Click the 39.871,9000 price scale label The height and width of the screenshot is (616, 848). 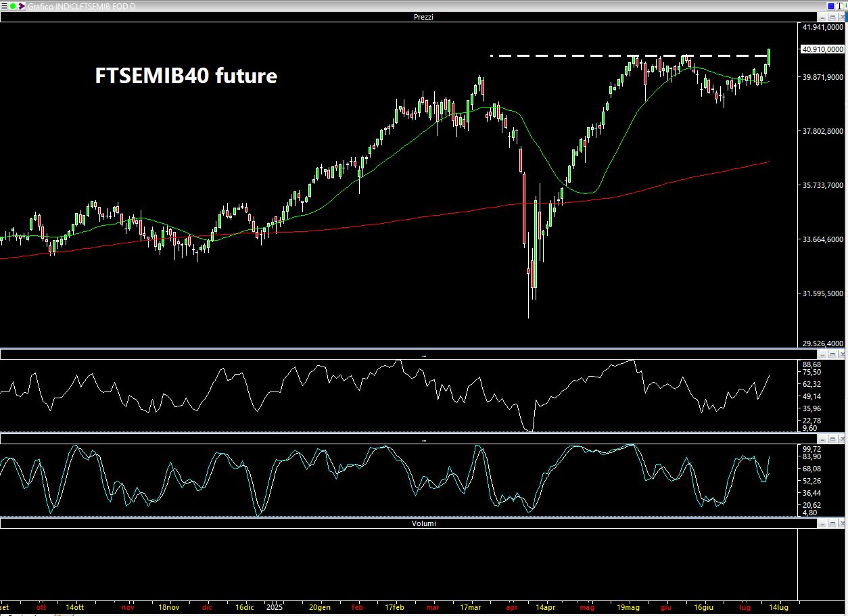822,77
